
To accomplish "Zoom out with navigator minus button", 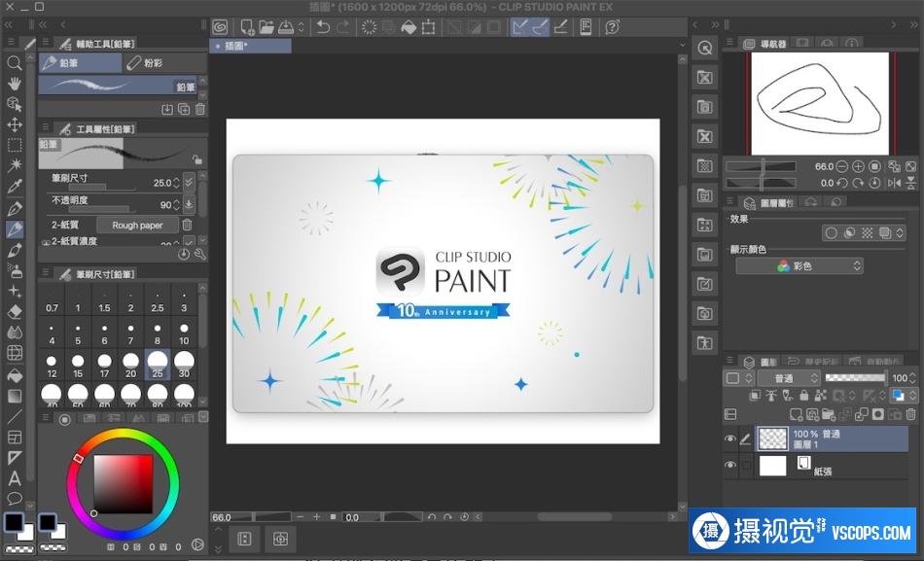I will click(x=842, y=167).
